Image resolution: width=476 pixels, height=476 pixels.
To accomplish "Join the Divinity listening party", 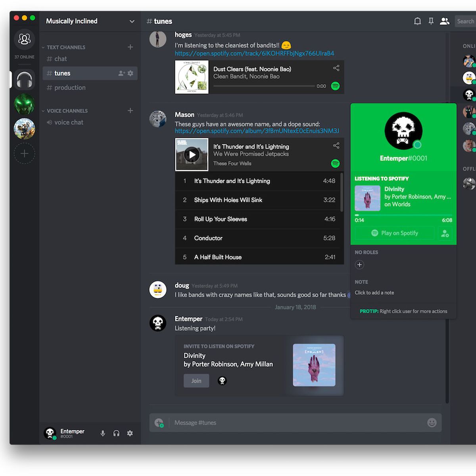I will tap(196, 380).
